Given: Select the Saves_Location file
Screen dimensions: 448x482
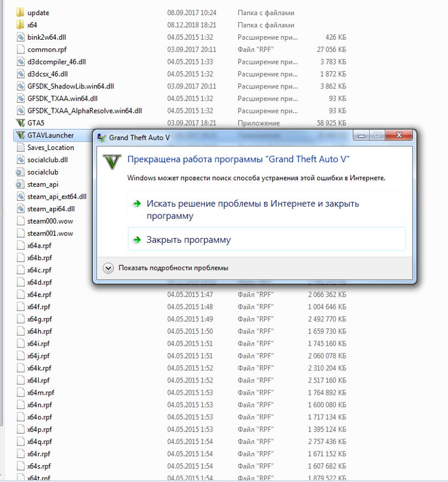Looking at the screenshot, I should (x=51, y=148).
